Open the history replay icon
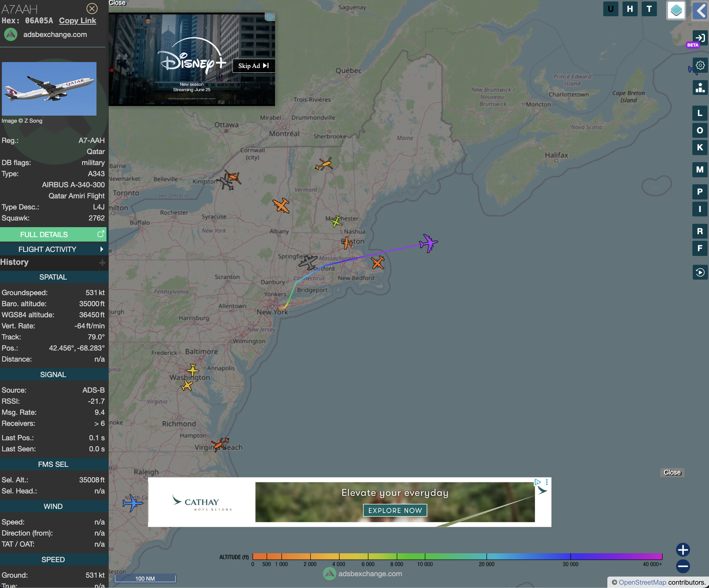 coord(700,273)
